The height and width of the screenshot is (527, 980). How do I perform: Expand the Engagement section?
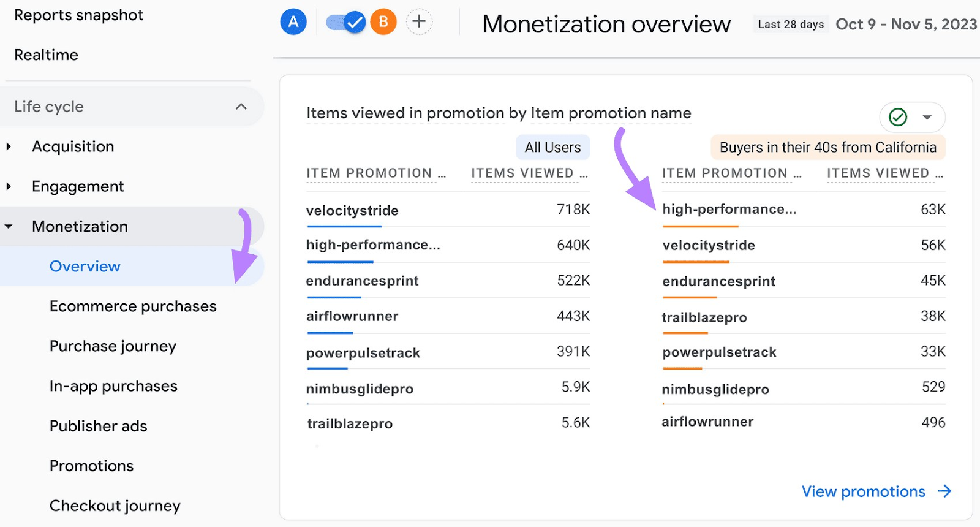coord(9,186)
